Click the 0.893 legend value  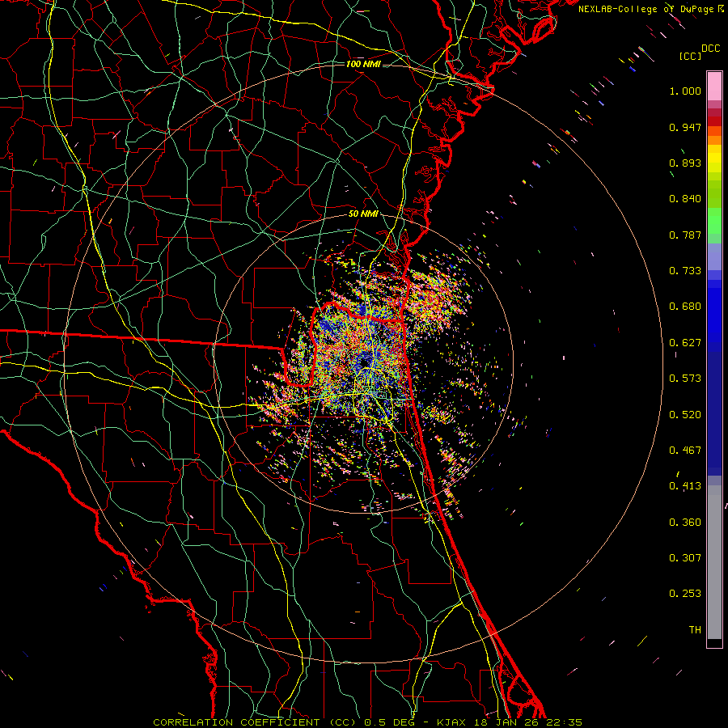point(685,163)
